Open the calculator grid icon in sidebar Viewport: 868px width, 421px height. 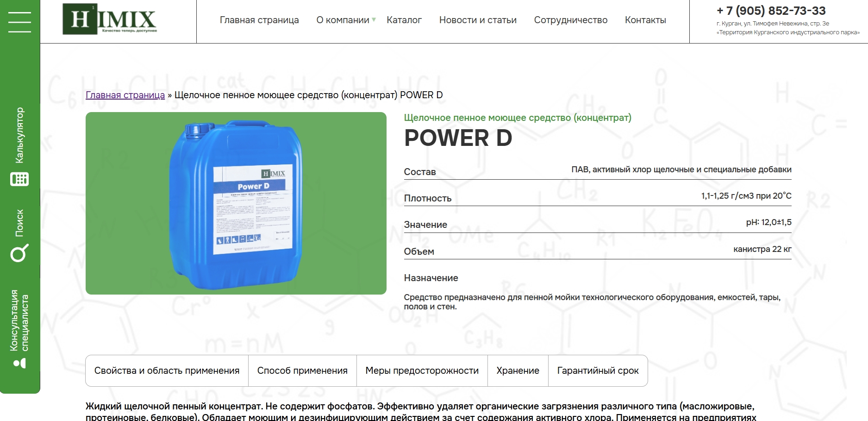click(x=19, y=179)
